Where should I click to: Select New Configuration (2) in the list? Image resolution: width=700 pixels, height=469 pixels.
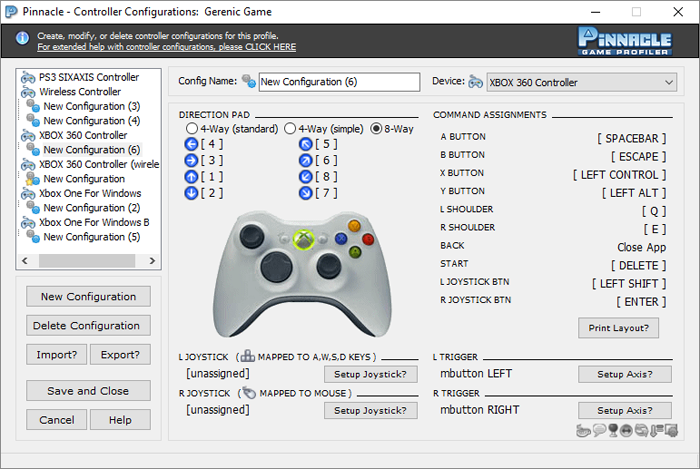coord(92,208)
